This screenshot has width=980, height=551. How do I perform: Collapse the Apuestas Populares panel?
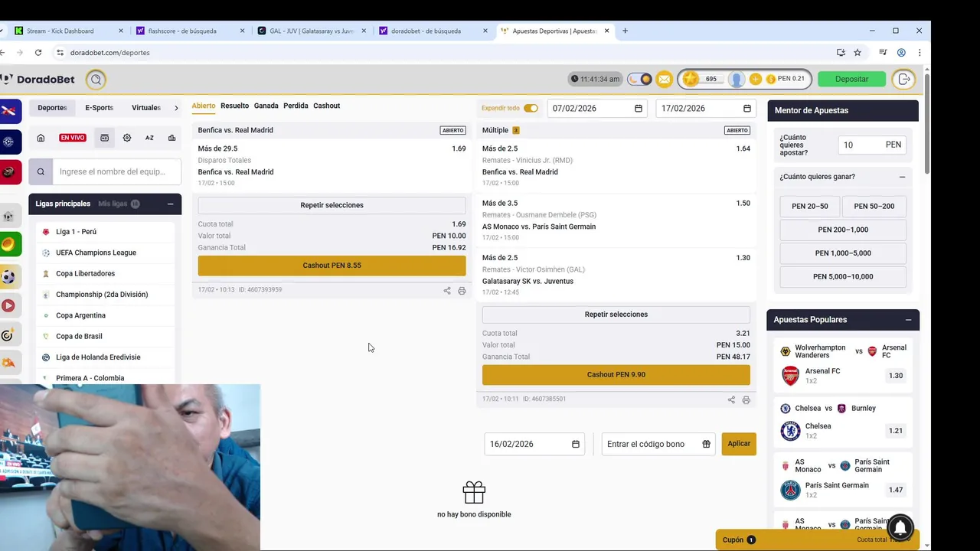(908, 320)
